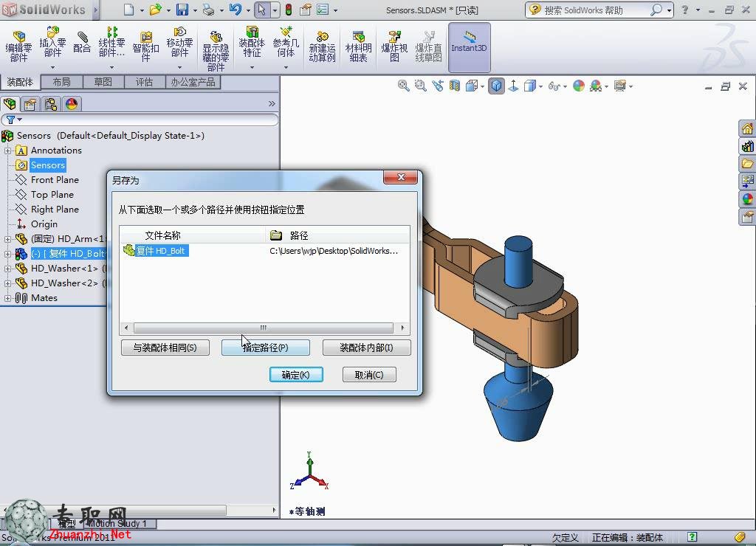Viewport: 756px width, 546px height.
Task: Open the 编辑零部件 tool
Action: [18, 46]
